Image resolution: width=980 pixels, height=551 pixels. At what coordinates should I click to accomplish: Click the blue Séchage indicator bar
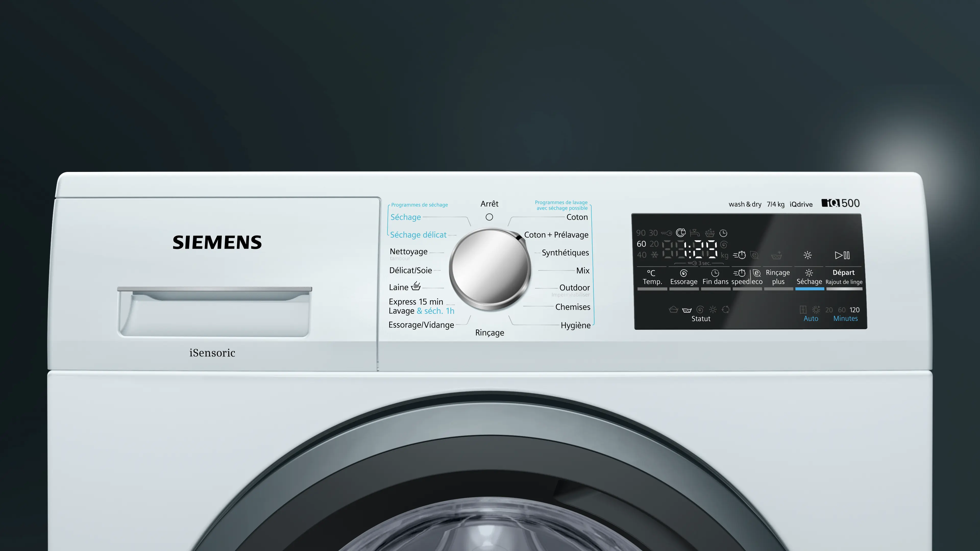(x=810, y=289)
